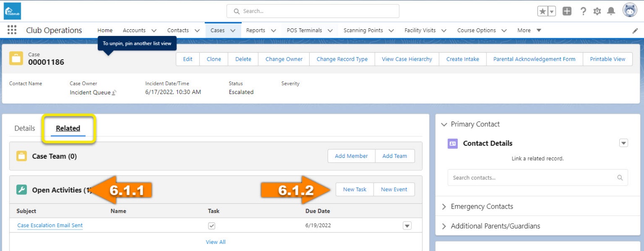Open the App Launcher grid icon
This screenshot has height=251, width=644.
pos(12,30)
